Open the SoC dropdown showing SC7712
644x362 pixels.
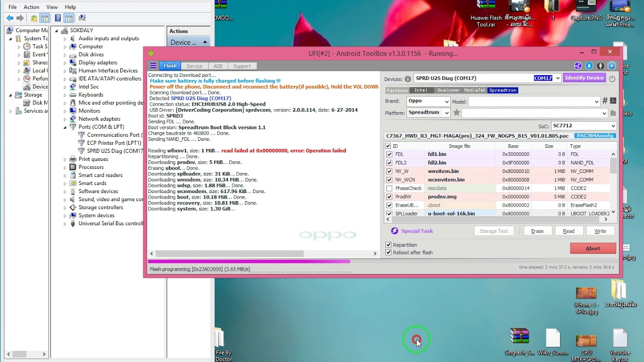(x=613, y=126)
